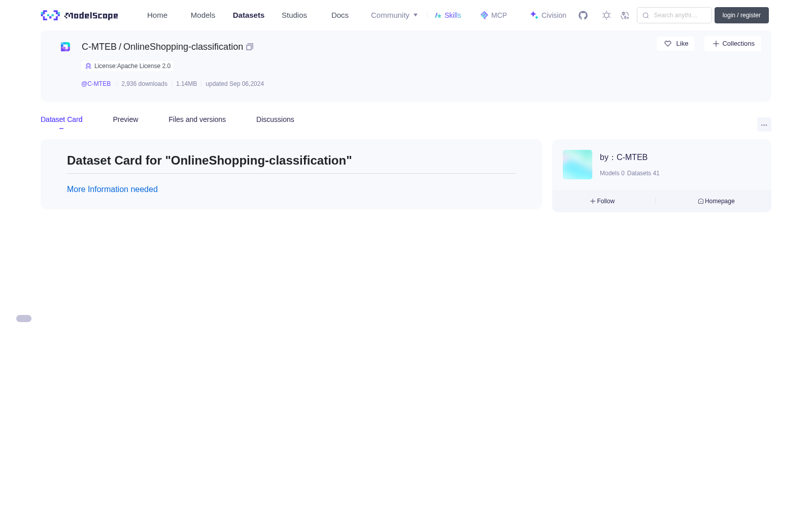
Task: Go to the Home menu item
Action: point(157,15)
